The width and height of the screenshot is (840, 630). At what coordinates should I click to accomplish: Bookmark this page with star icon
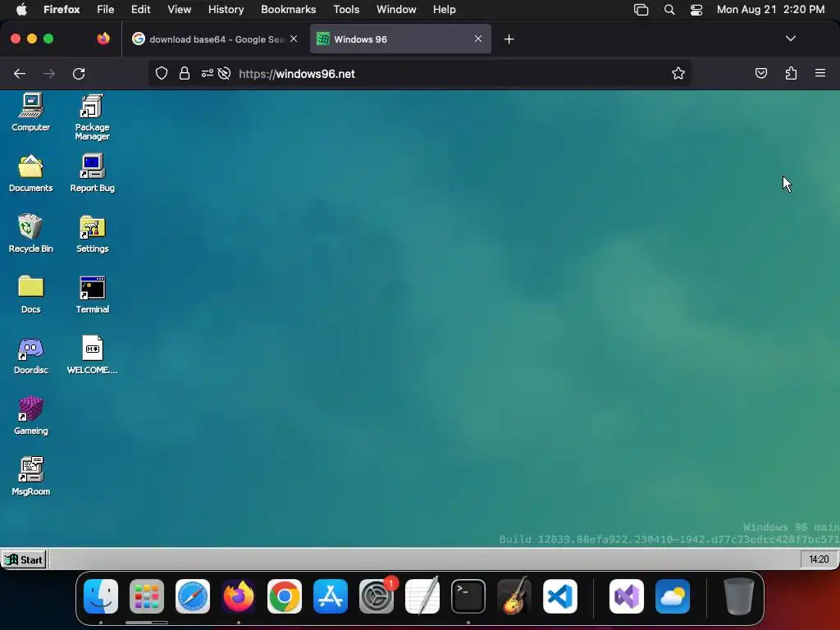coord(678,73)
